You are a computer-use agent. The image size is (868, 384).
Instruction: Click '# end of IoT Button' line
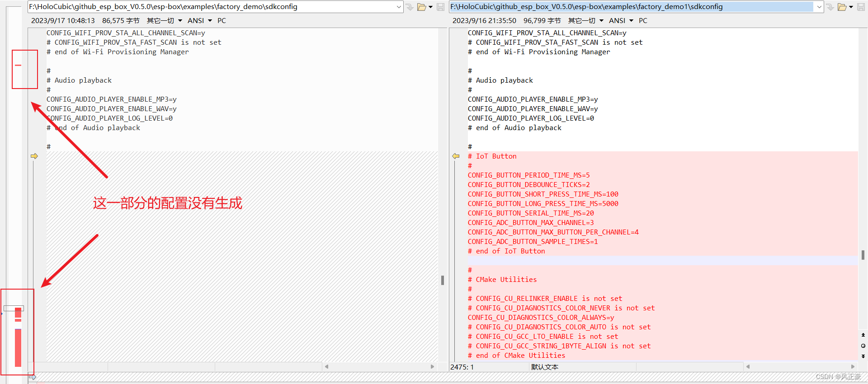pyautogui.click(x=506, y=251)
